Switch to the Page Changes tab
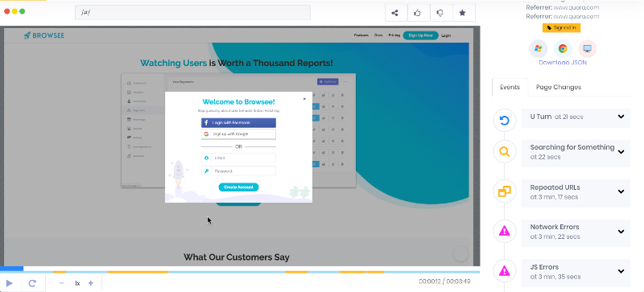The height and width of the screenshot is (292, 644). pyautogui.click(x=559, y=87)
